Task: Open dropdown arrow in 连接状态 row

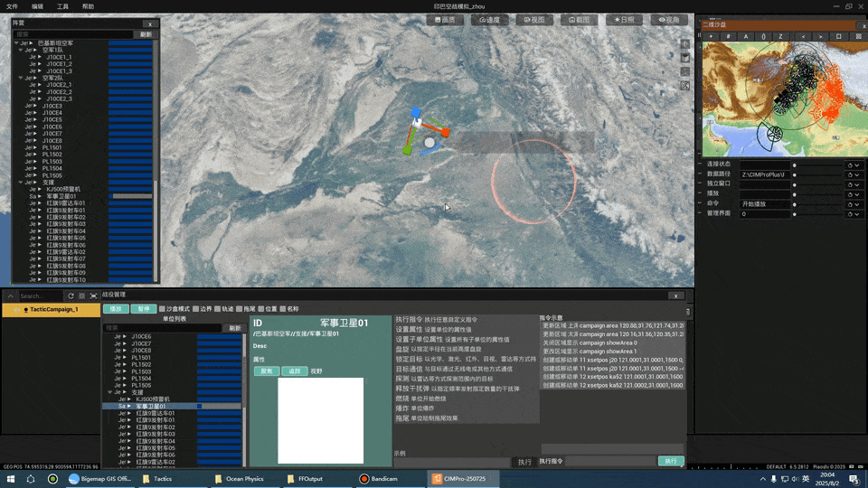Action: tap(857, 164)
